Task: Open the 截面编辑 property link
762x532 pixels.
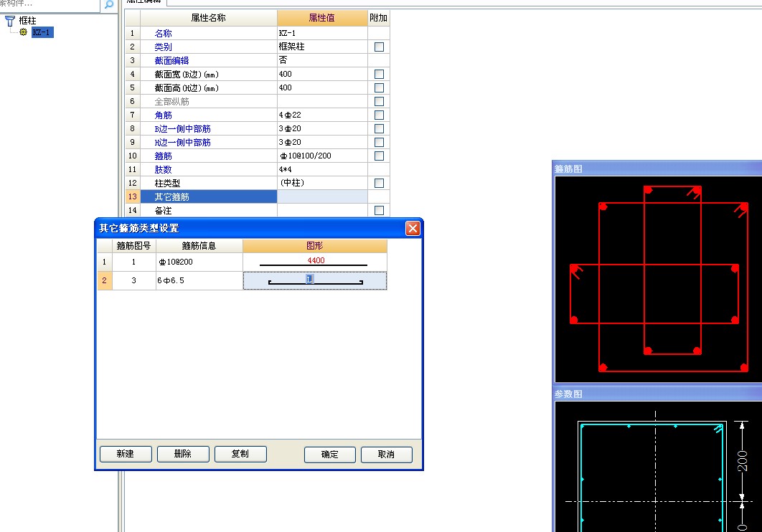Action: coord(171,61)
